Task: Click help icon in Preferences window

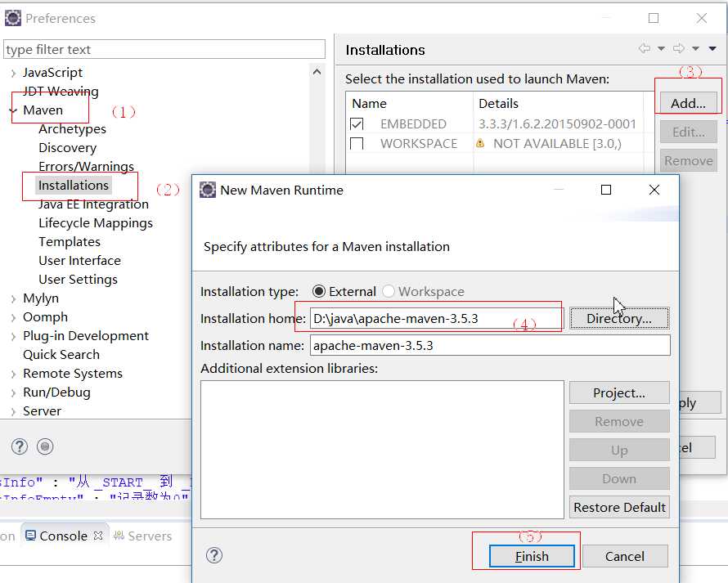Action: [x=20, y=446]
